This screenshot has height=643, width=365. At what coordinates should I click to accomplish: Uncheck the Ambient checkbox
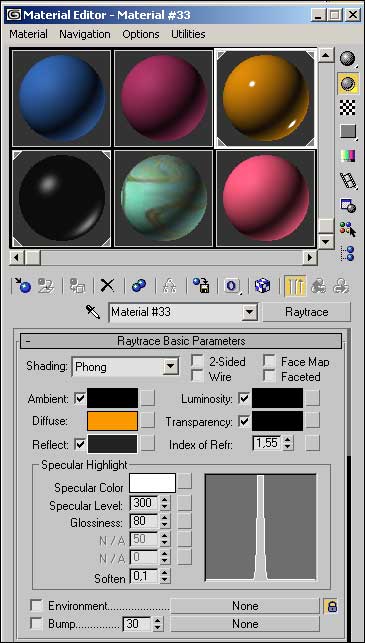click(80, 398)
